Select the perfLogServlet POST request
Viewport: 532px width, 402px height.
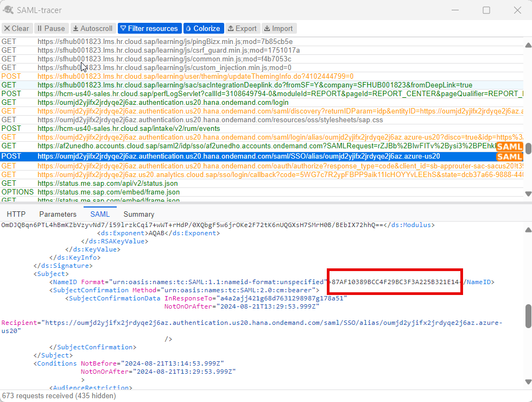pyautogui.click(x=261, y=93)
